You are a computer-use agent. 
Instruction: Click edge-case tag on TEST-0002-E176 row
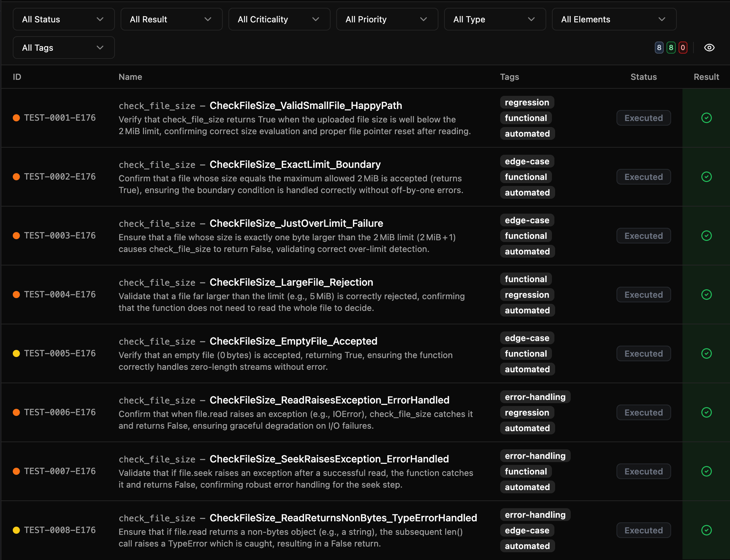pos(527,161)
